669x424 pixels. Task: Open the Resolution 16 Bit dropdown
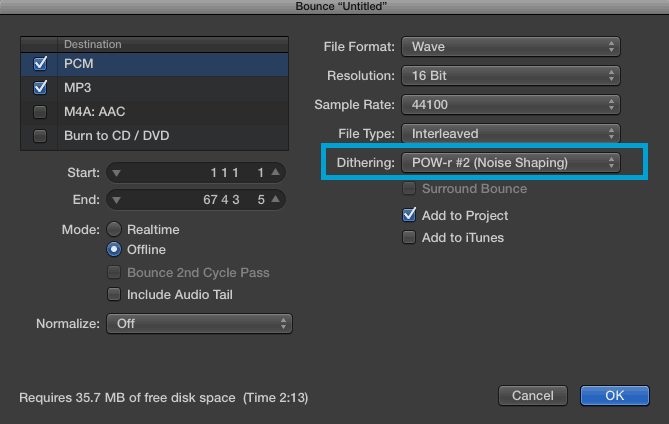click(x=511, y=76)
